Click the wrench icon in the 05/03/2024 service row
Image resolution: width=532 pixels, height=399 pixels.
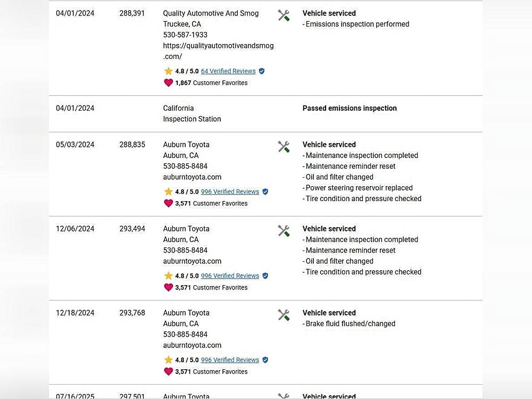[284, 147]
